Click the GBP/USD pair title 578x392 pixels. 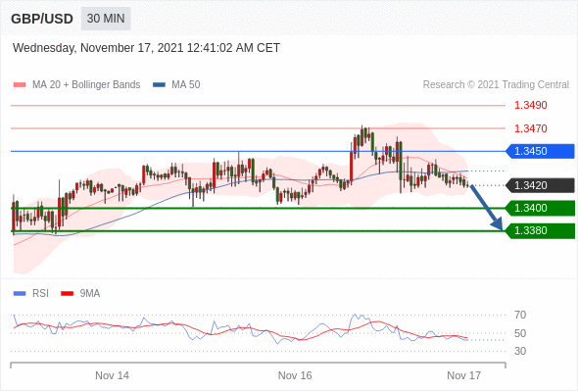pyautogui.click(x=42, y=19)
